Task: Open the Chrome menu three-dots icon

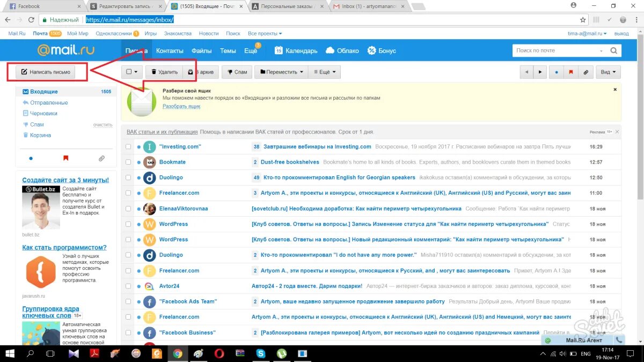Action: coord(635,19)
